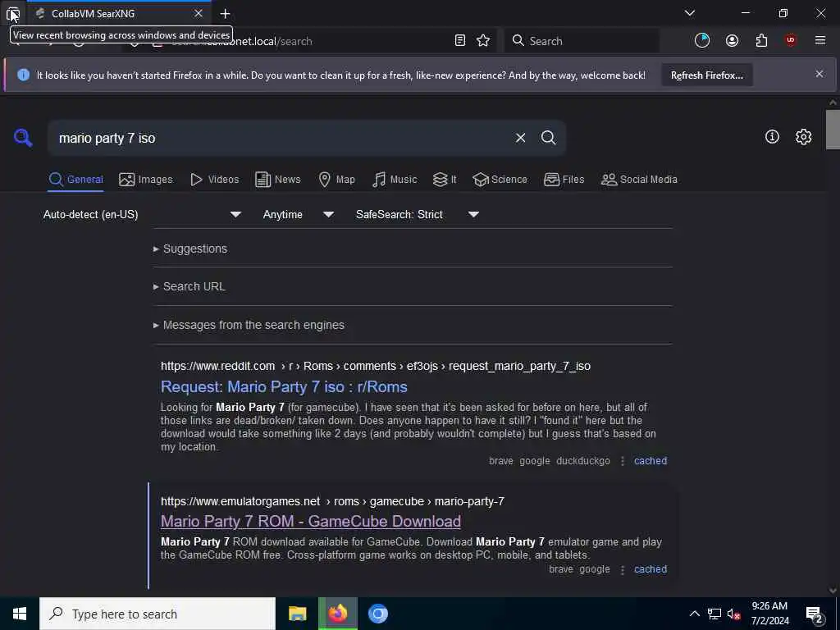Toggle reader view icon in address bar
Screen dimensions: 840x630
(459, 41)
